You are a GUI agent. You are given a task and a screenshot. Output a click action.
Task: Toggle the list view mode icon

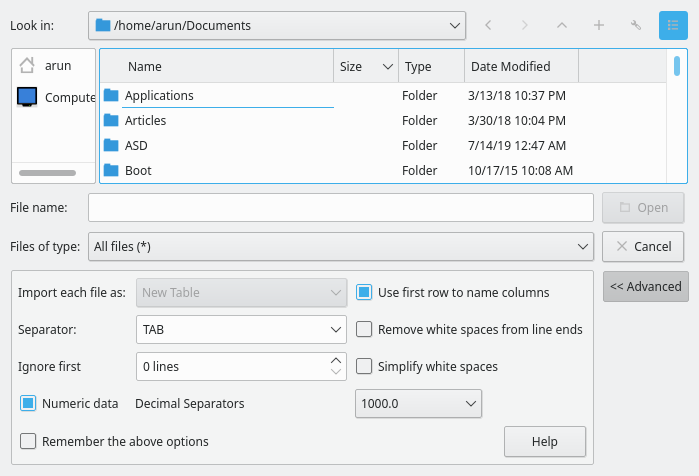click(673, 25)
